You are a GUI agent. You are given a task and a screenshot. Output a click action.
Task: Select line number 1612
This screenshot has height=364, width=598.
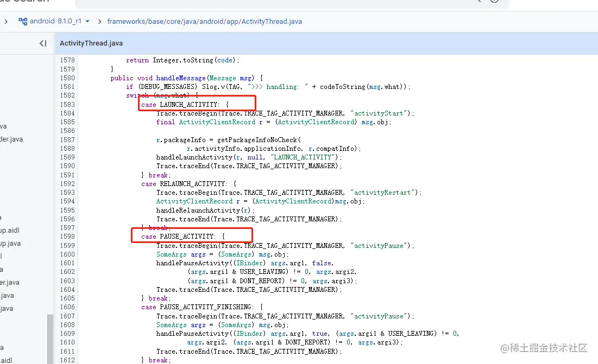67,360
